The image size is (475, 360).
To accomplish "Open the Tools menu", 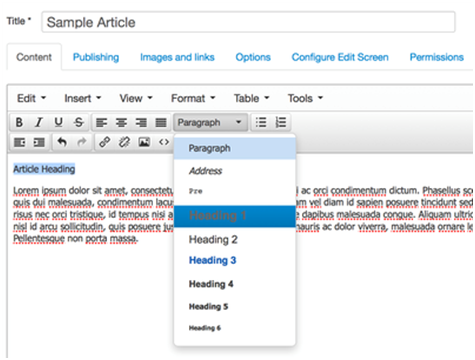I will (x=305, y=98).
